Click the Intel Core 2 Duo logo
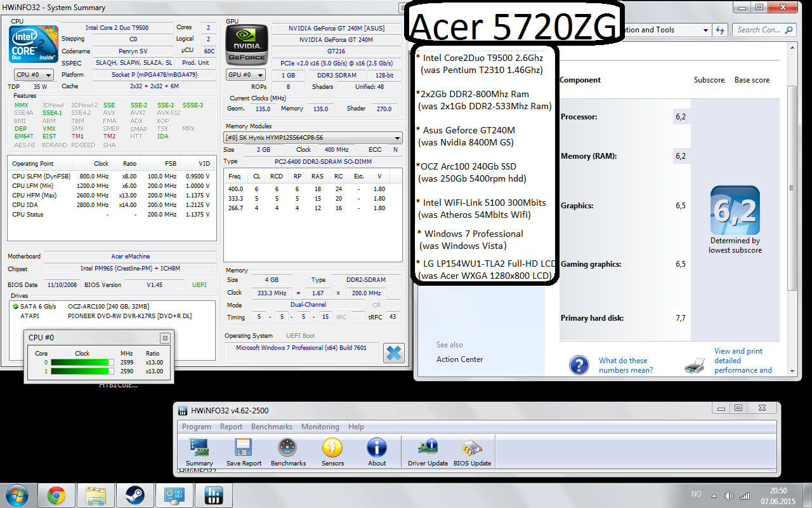Image resolution: width=812 pixels, height=508 pixels. 34,44
